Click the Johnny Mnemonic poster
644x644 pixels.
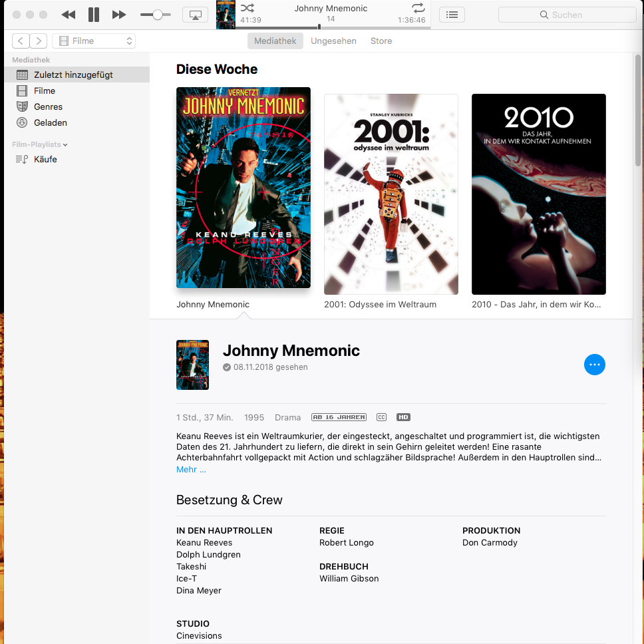[x=243, y=188]
